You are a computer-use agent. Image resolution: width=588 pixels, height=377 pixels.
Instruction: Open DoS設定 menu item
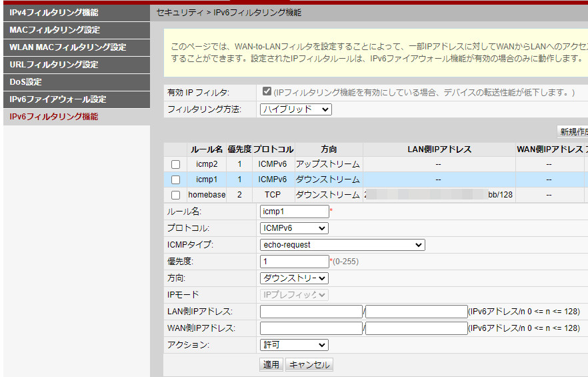[x=77, y=82]
